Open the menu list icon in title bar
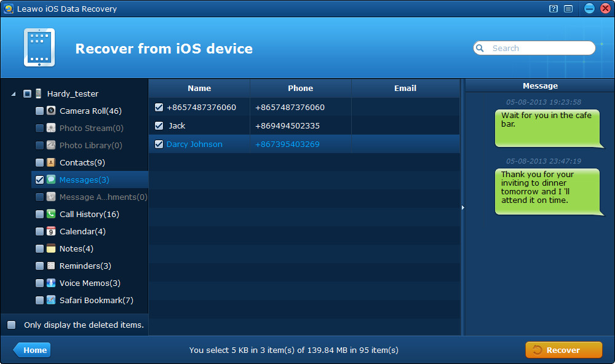 [568, 9]
